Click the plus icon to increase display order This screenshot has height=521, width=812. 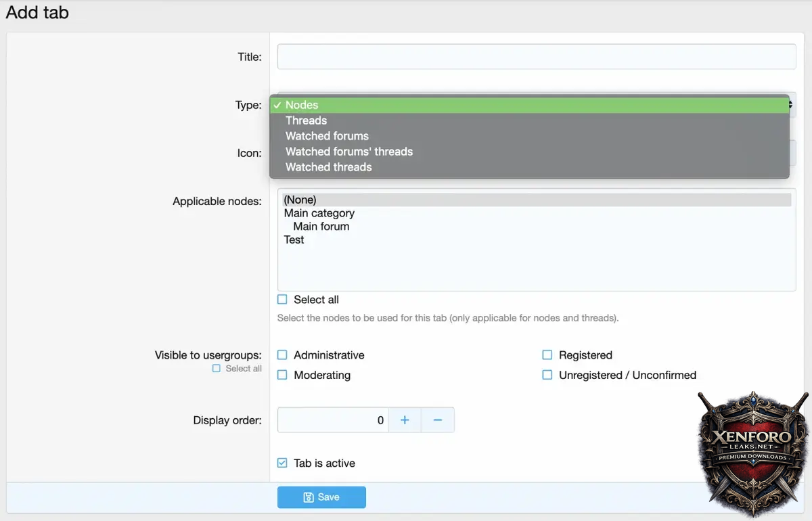point(405,420)
